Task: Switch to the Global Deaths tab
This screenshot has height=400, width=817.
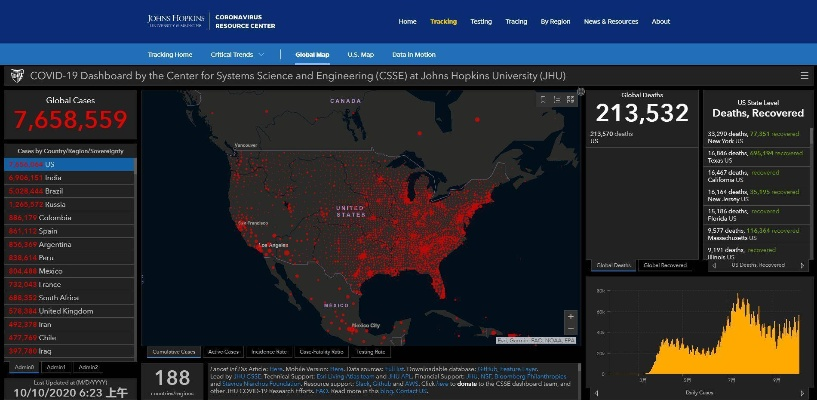Action: click(613, 266)
